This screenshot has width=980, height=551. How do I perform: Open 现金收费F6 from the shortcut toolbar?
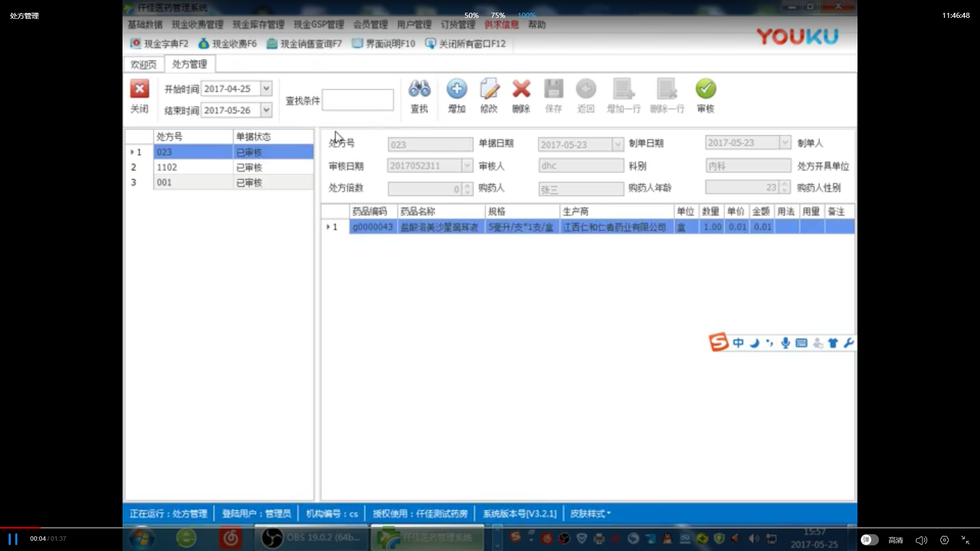tap(228, 44)
